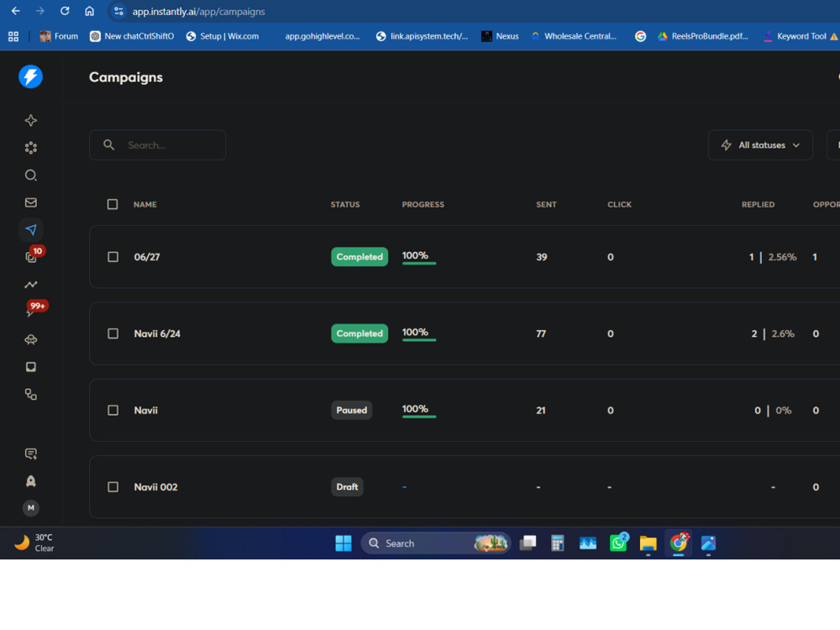
Task: Open the analytics trend line icon
Action: coord(30,285)
